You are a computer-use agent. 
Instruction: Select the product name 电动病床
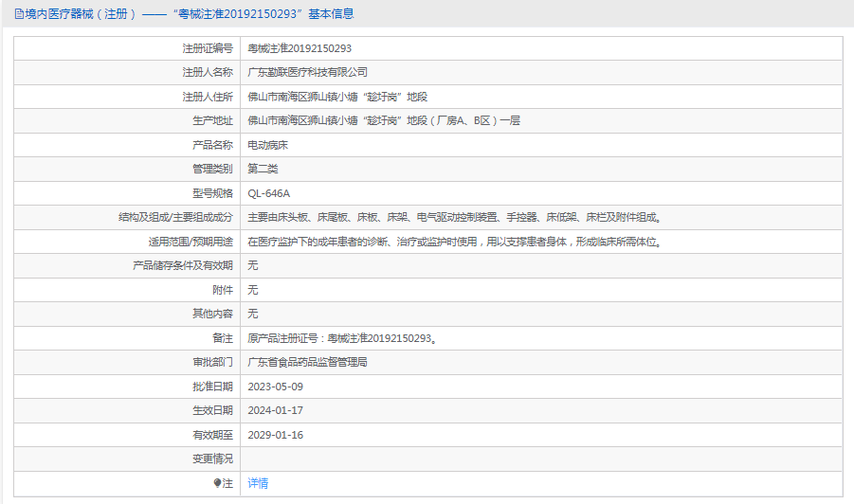point(267,145)
